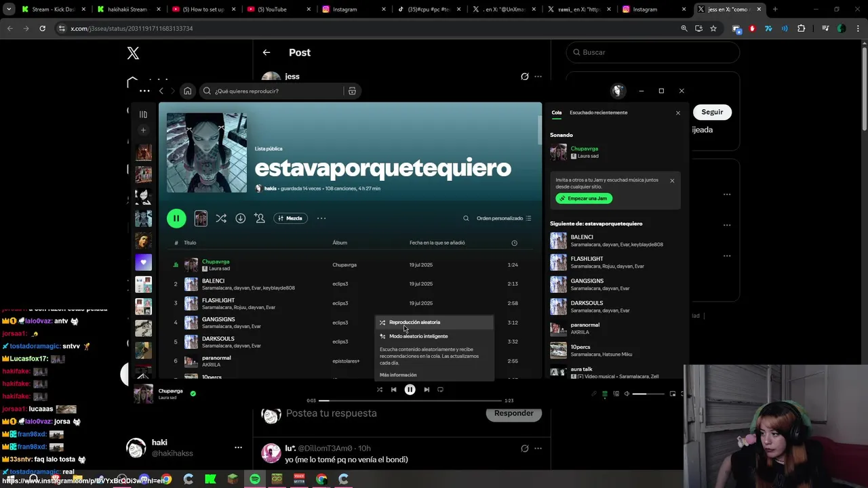This screenshot has width=868, height=488.
Task: Go back in Spotify navigation
Action: pos(161,91)
